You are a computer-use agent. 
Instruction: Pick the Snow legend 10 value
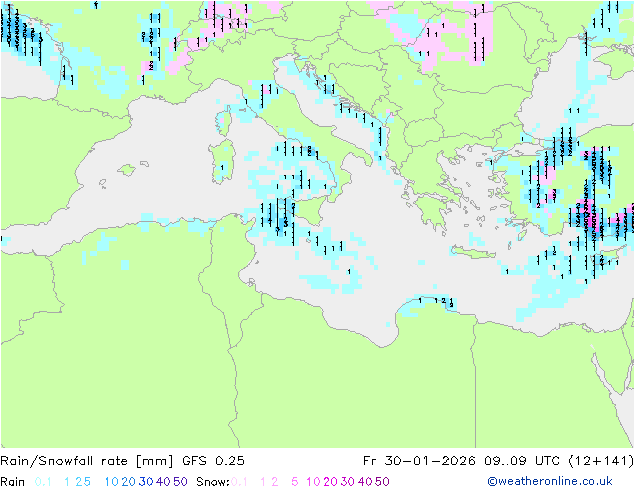pos(313,482)
